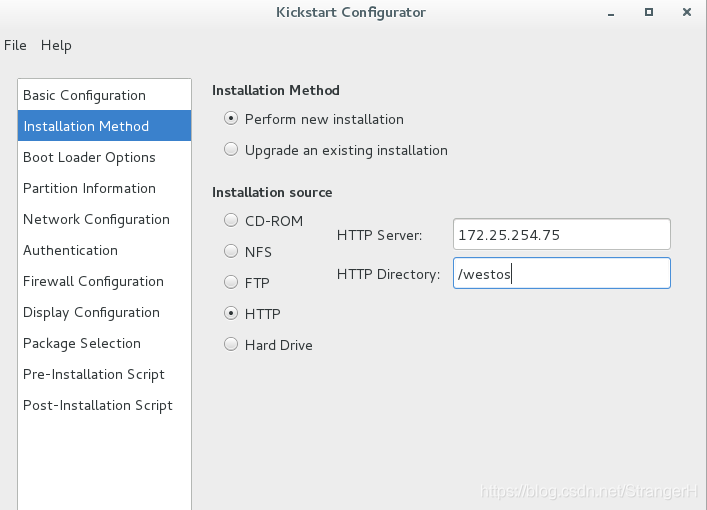This screenshot has width=707, height=510.
Task: Select Installation Method in sidebar
Action: pos(105,126)
